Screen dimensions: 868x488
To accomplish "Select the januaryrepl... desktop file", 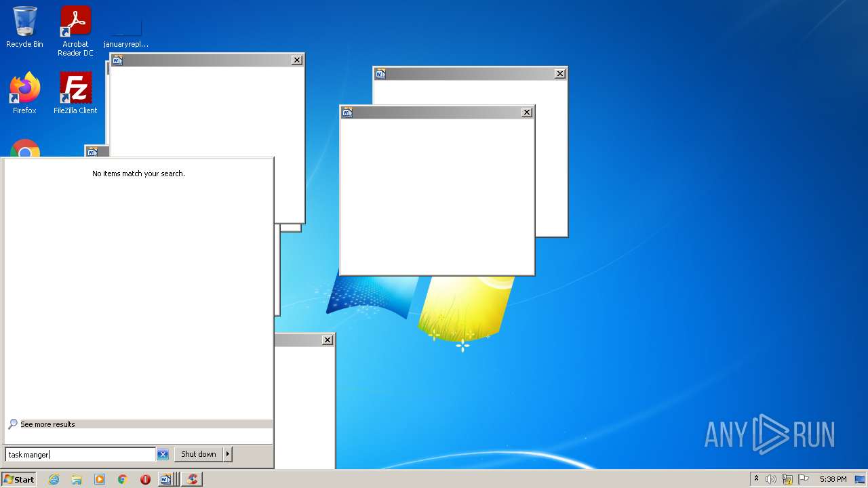I will tap(126, 33).
